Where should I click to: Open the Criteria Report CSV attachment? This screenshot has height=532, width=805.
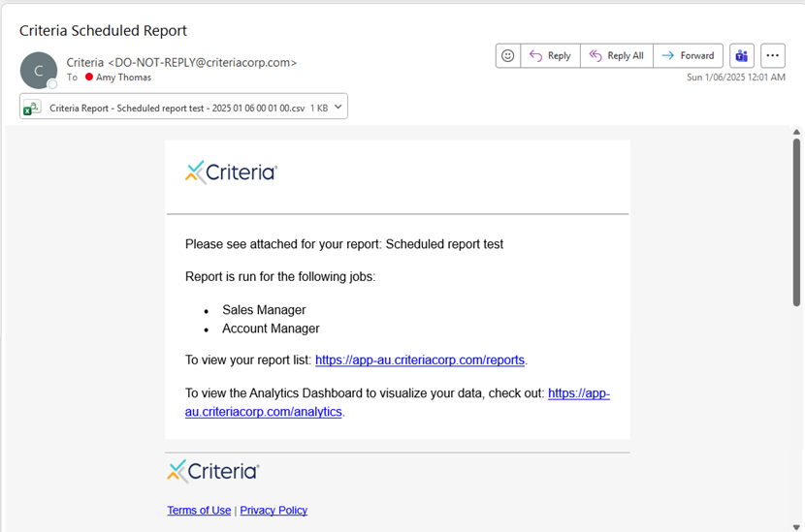pos(177,109)
